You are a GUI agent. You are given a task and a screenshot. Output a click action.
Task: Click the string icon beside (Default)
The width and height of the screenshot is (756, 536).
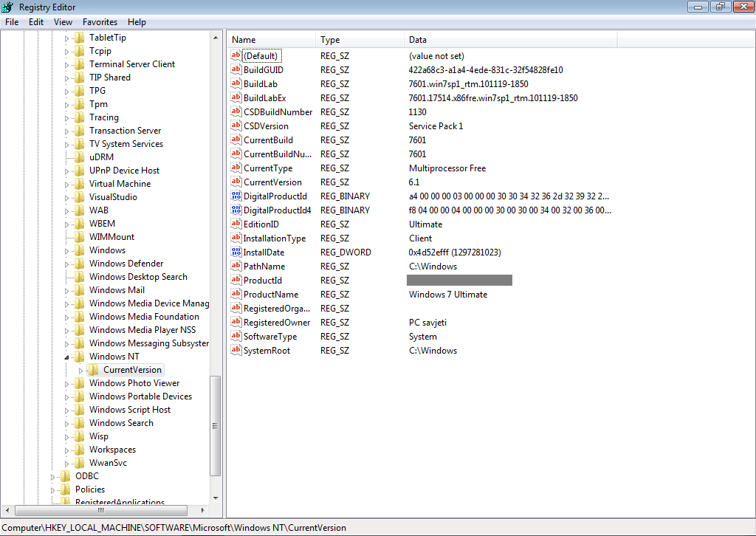click(x=236, y=55)
